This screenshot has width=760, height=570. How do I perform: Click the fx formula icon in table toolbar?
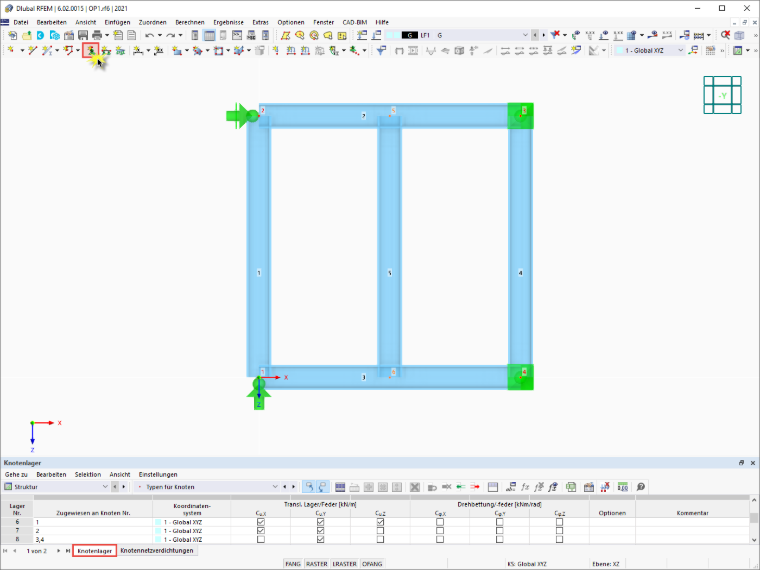(524, 487)
